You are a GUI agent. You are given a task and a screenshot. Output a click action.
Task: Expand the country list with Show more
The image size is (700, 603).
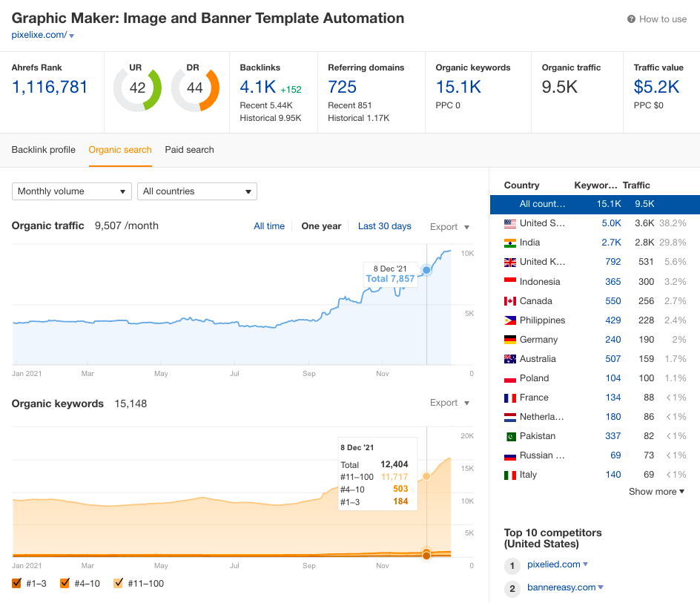tap(656, 492)
